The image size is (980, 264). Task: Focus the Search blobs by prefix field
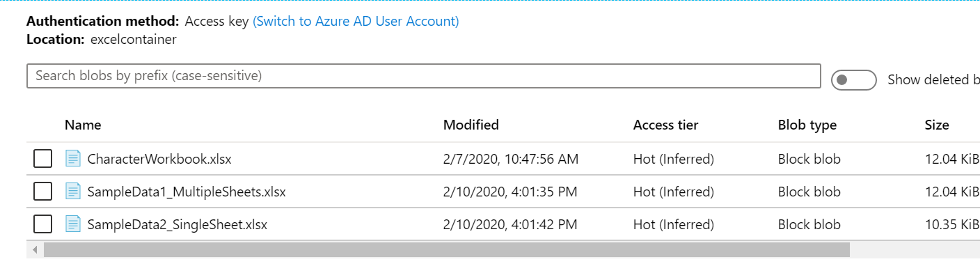(424, 76)
